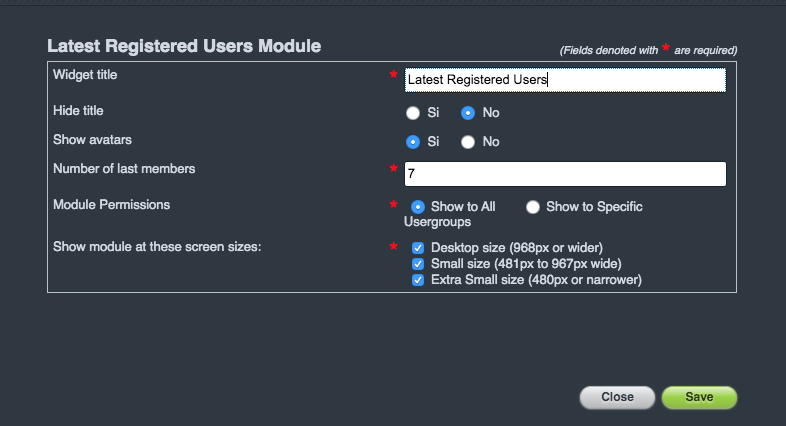Click the Show module at screen sizes label
This screenshot has height=426, width=786.
click(156, 246)
